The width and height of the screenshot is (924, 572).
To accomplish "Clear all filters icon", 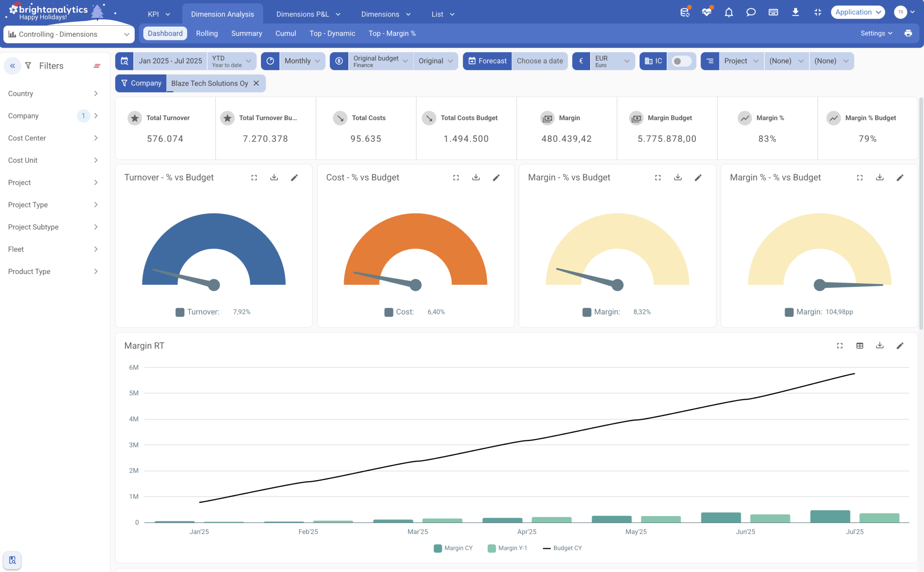I will pyautogui.click(x=97, y=66).
